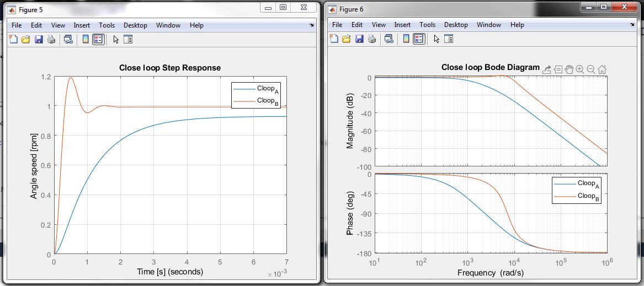Open Tools menu in Figure 6

[428, 25]
